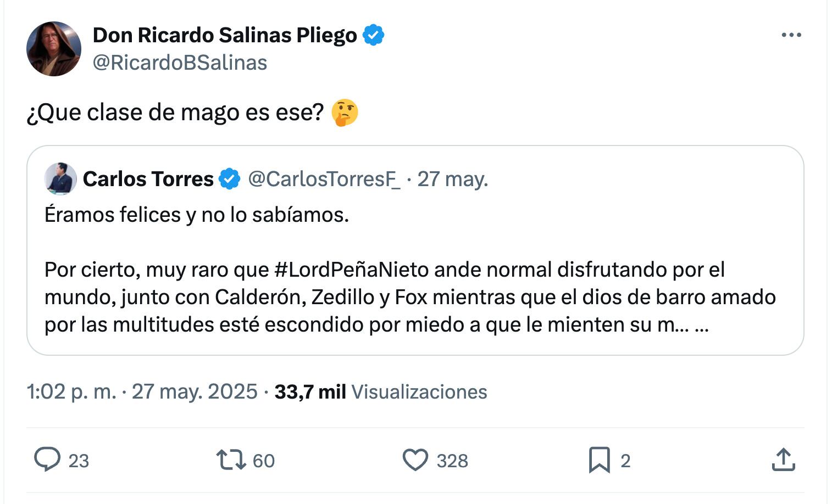Open Ricardo Salinas Pliego's profile picture
Viewport: 832px width, 504px height.
(x=54, y=49)
